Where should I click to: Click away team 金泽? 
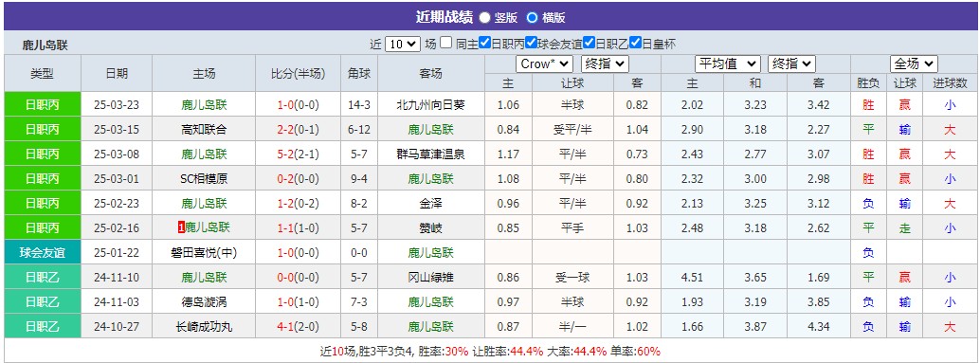pyautogui.click(x=431, y=204)
